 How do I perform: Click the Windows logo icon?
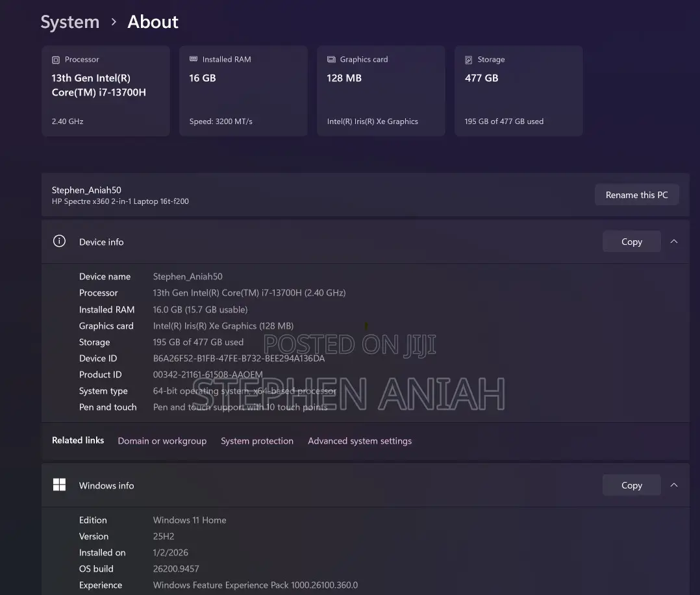click(x=59, y=485)
